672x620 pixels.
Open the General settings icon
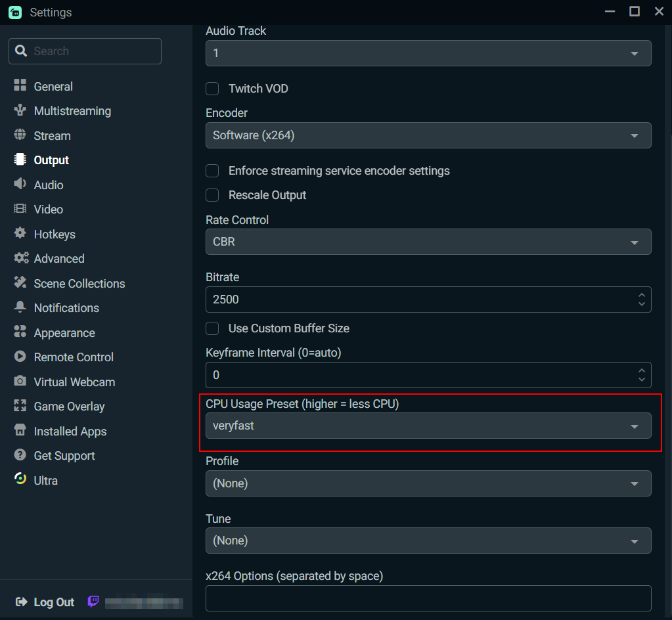pyautogui.click(x=20, y=86)
